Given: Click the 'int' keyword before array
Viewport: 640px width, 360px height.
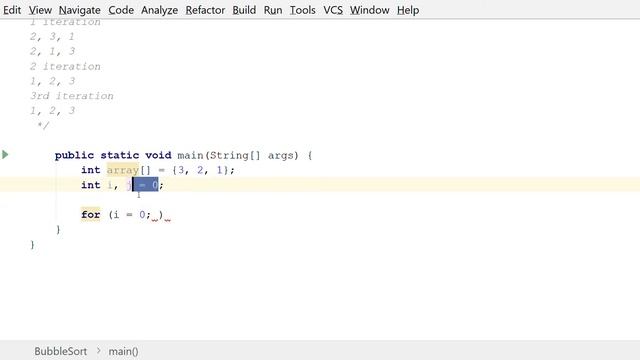Looking at the screenshot, I should (91, 170).
